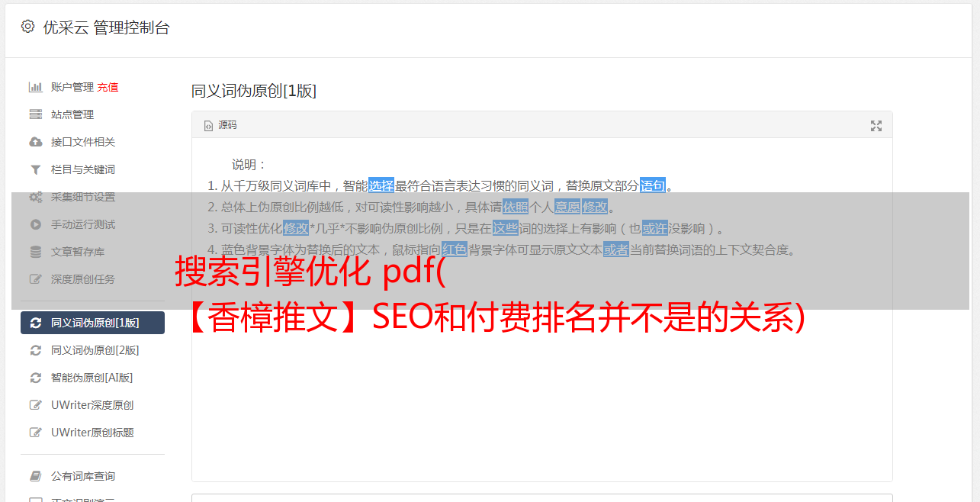This screenshot has height=502, width=980.
Task: Click highlighted word 红色 in line 4
Action: [x=454, y=249]
